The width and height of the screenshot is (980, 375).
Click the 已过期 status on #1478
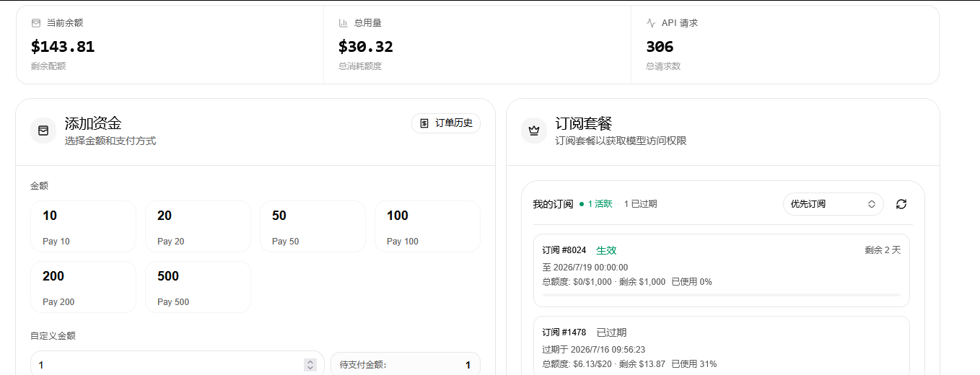611,332
